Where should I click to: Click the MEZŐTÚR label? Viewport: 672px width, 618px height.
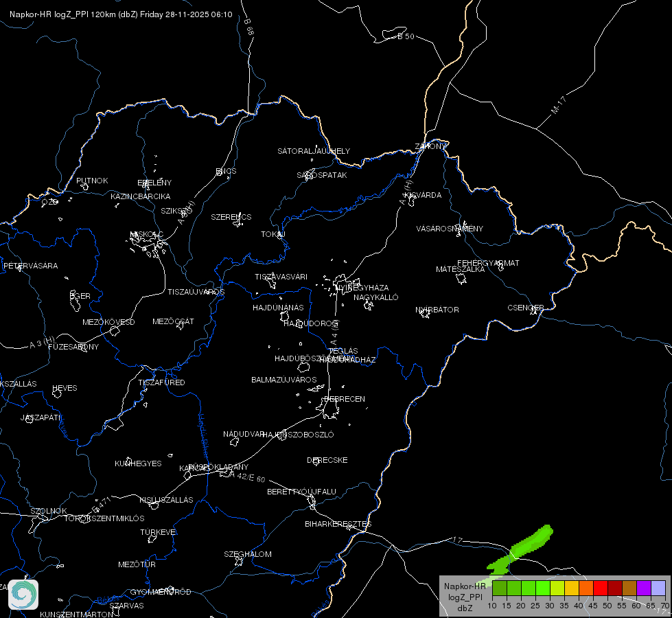pyautogui.click(x=137, y=564)
